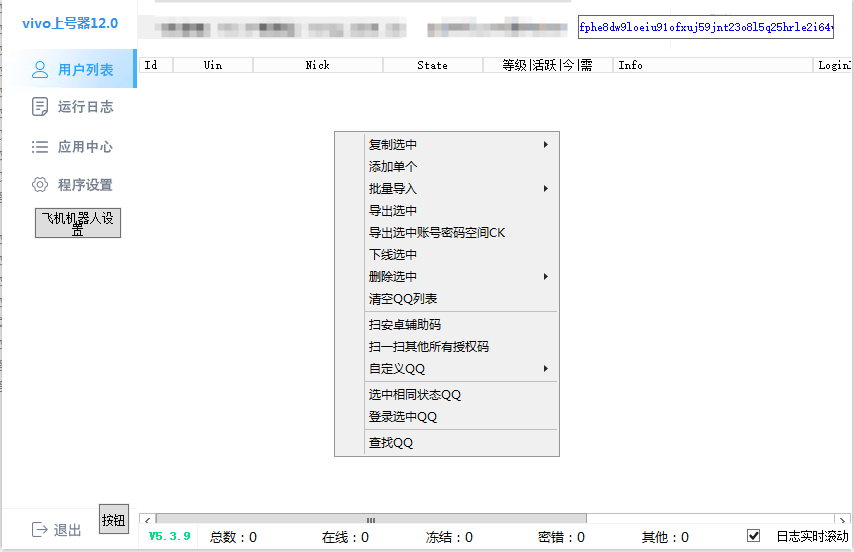Click the application center list icon
Image resolution: width=854 pixels, height=552 pixels.
40,147
